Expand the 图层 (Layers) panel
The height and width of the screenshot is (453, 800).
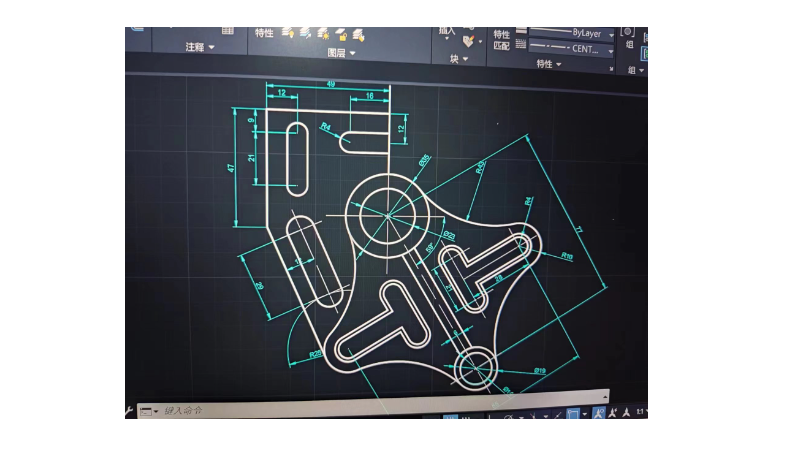(343, 53)
